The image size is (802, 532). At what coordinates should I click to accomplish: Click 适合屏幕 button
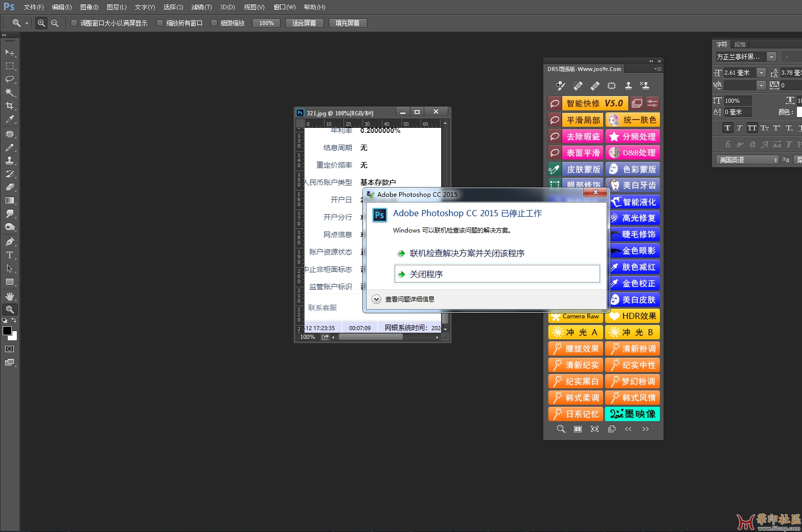304,23
